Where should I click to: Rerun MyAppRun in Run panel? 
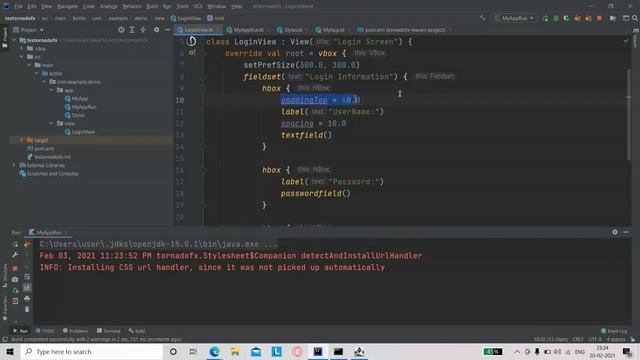point(15,244)
